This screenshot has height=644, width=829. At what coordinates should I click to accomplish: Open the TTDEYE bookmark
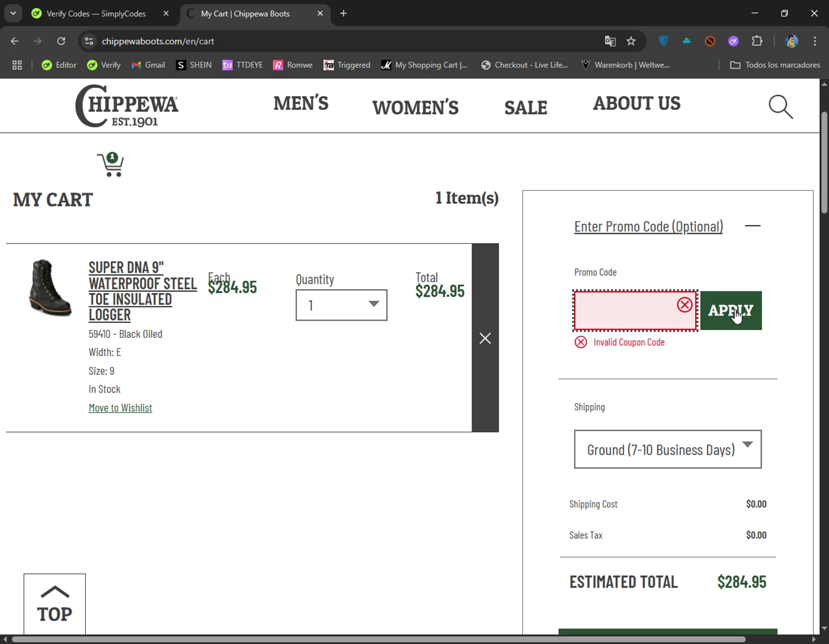[x=243, y=65]
